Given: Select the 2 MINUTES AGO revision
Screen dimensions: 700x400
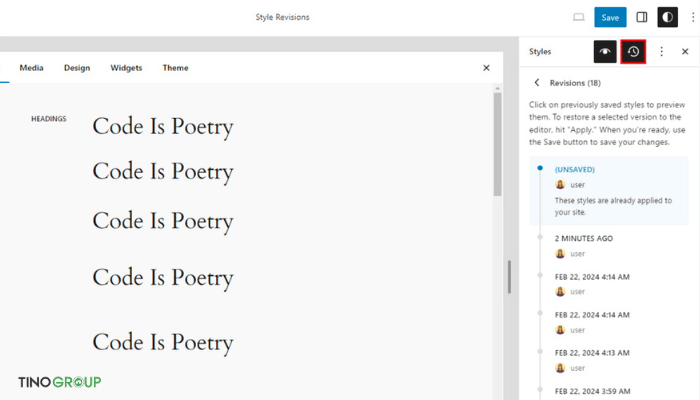Looking at the screenshot, I should click(608, 246).
